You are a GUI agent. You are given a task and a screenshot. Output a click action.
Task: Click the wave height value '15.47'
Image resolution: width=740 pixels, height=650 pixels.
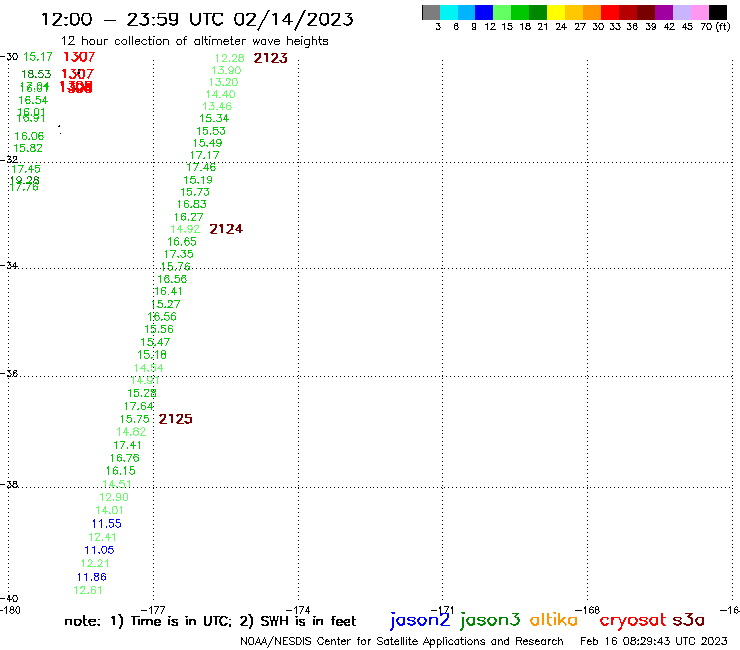click(x=155, y=342)
